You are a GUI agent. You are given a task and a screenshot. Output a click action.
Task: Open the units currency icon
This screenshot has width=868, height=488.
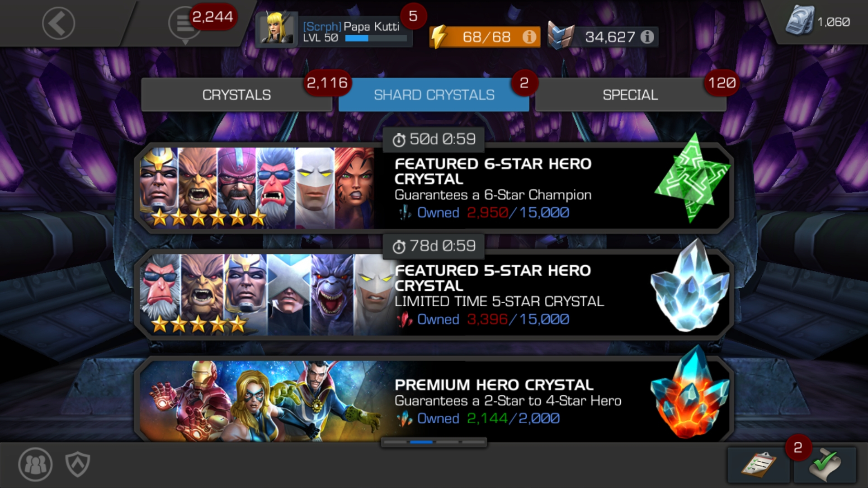[x=799, y=21]
